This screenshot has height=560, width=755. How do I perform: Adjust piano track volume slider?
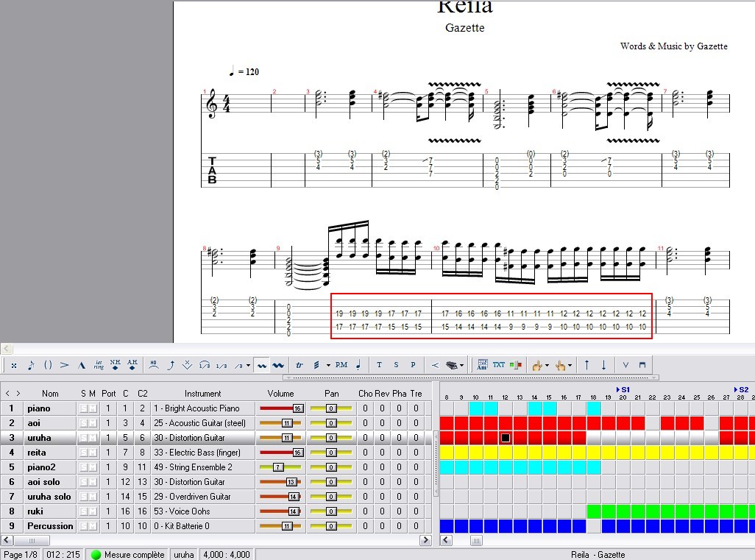coord(297,408)
